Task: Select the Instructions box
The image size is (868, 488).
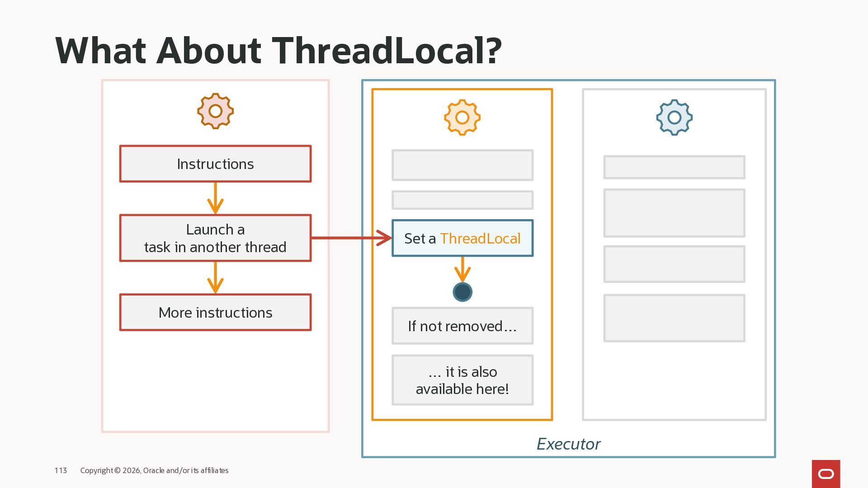Action: coord(215,164)
